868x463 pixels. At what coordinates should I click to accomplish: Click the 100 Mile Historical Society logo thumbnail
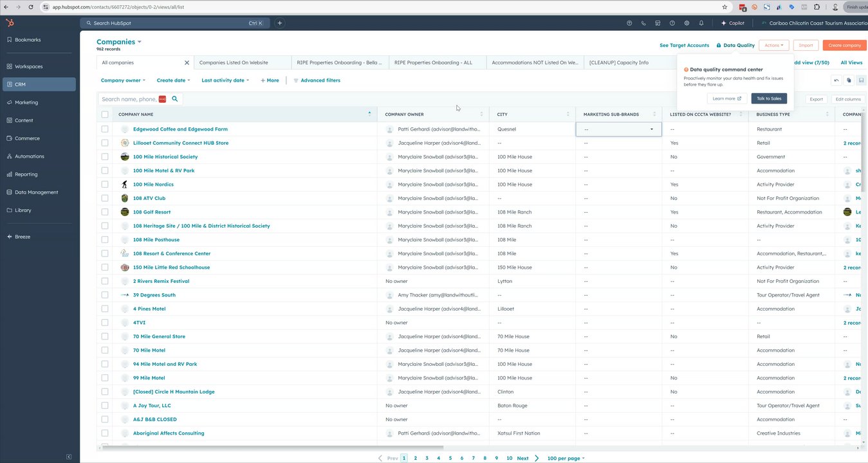pos(125,157)
